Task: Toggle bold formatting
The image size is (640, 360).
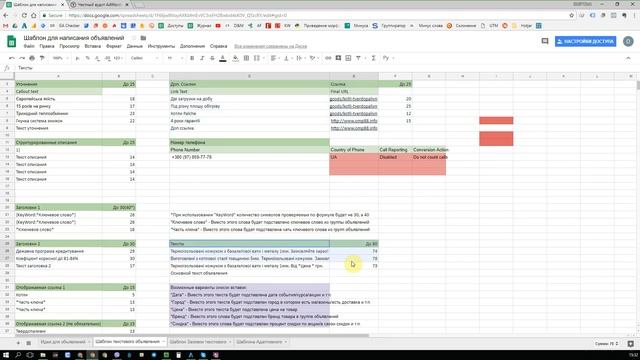Action: coord(192,58)
